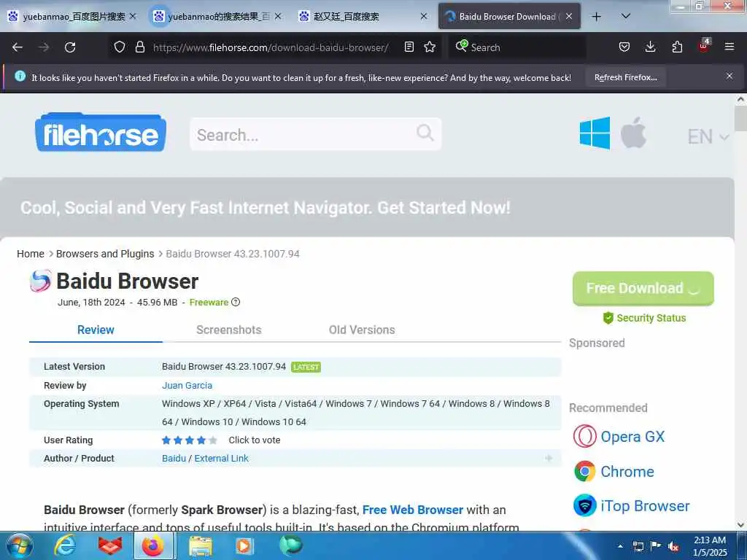
Task: Switch to the Screenshots tab
Action: click(228, 330)
